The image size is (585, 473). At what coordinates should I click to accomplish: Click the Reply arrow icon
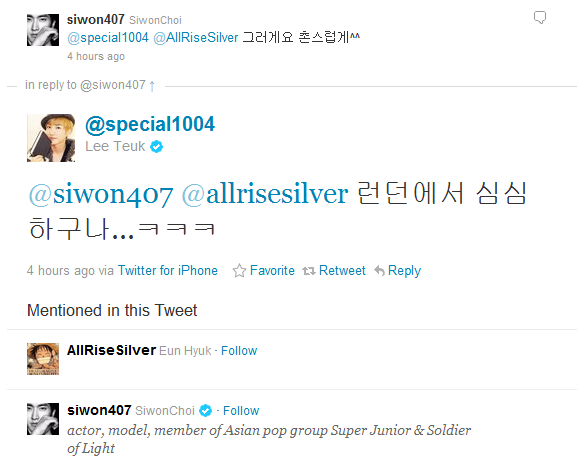379,270
